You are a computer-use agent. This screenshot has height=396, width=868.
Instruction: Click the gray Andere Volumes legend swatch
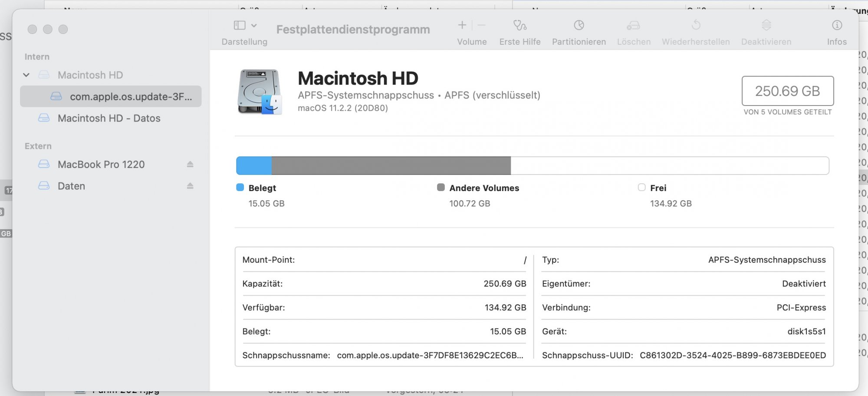tap(441, 187)
